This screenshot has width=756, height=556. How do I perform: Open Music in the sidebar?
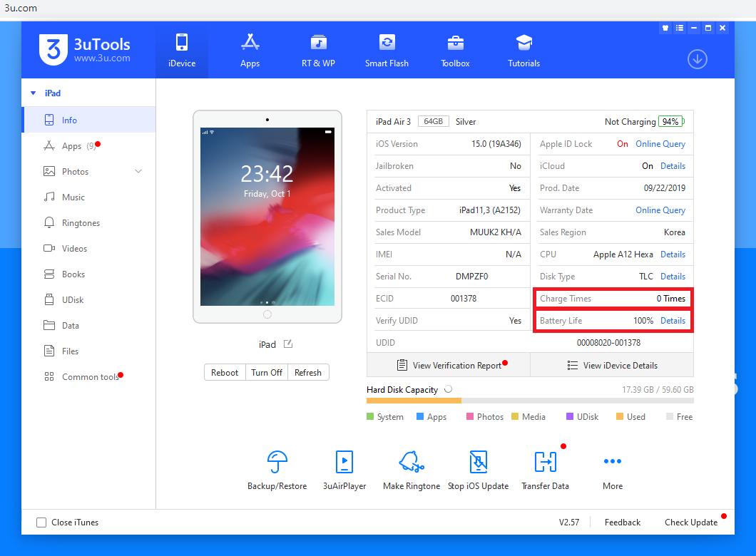(88, 197)
